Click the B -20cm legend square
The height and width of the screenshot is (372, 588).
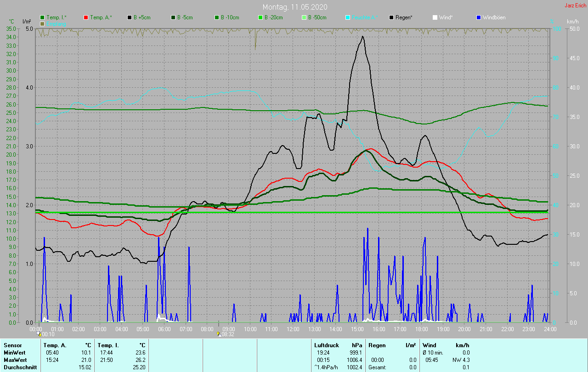(260, 17)
